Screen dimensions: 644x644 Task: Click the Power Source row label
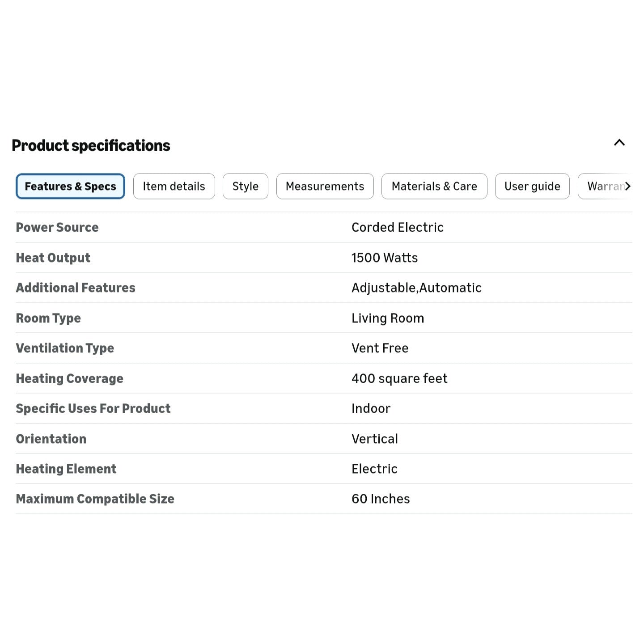click(x=57, y=228)
